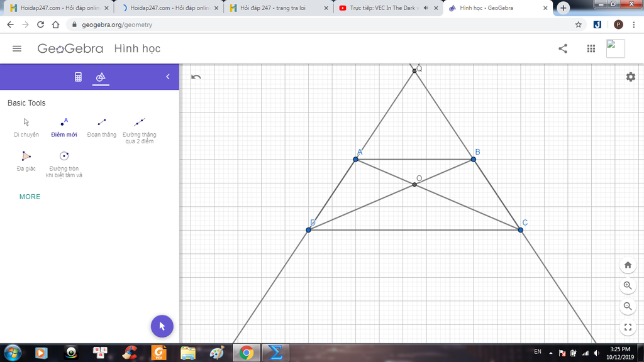644x362 pixels.
Task: Click the purple move pointer floating button
Action: (x=162, y=326)
